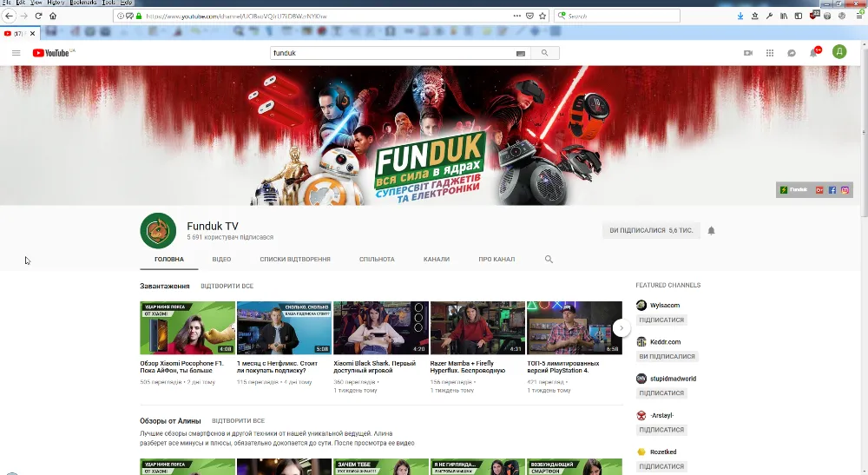Click the YouTube search magnifier button

coord(545,53)
